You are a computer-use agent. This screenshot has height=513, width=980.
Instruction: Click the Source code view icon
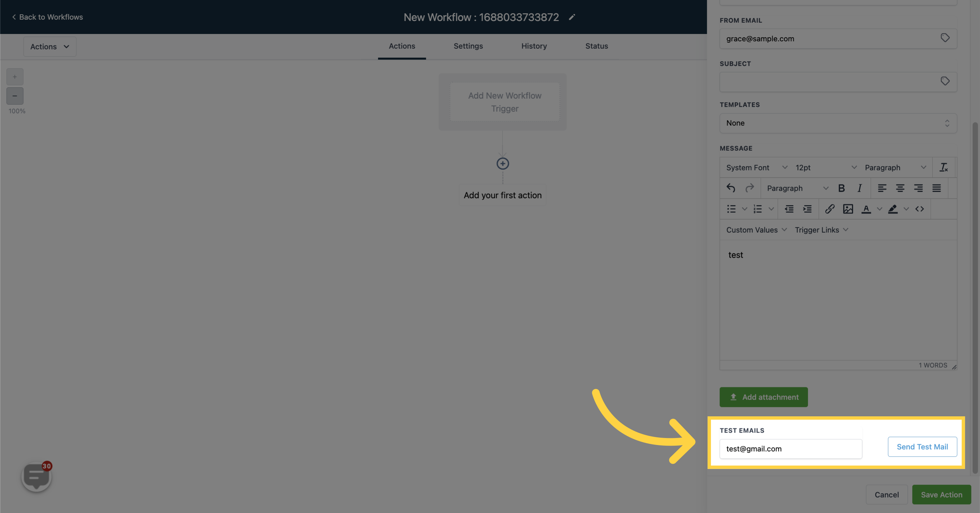click(x=919, y=209)
